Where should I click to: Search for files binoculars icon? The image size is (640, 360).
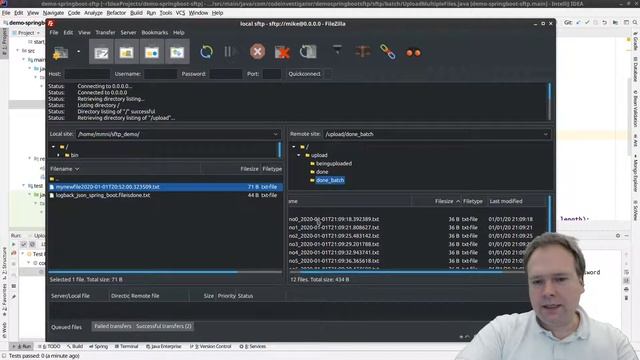pos(413,53)
